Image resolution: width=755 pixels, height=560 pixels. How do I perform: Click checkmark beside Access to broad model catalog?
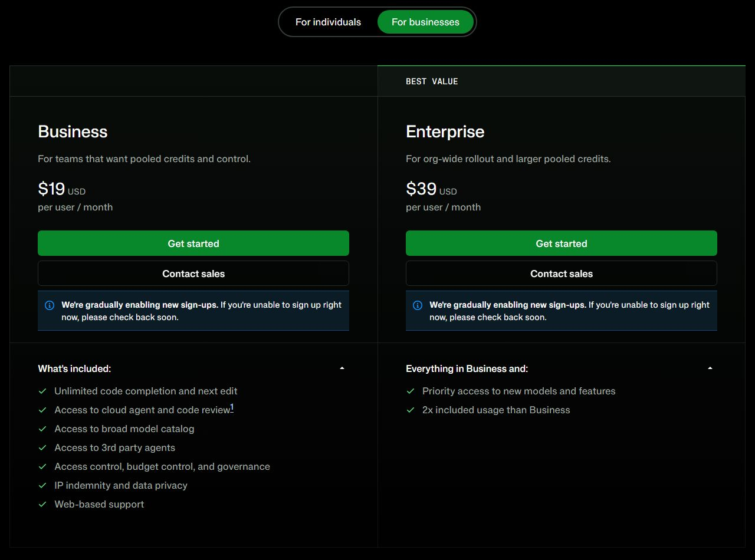pyautogui.click(x=42, y=429)
